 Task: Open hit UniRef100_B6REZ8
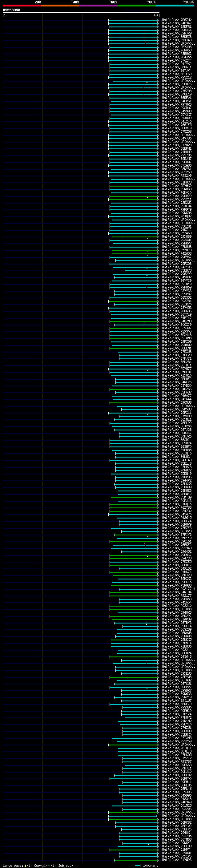coord(177,37)
